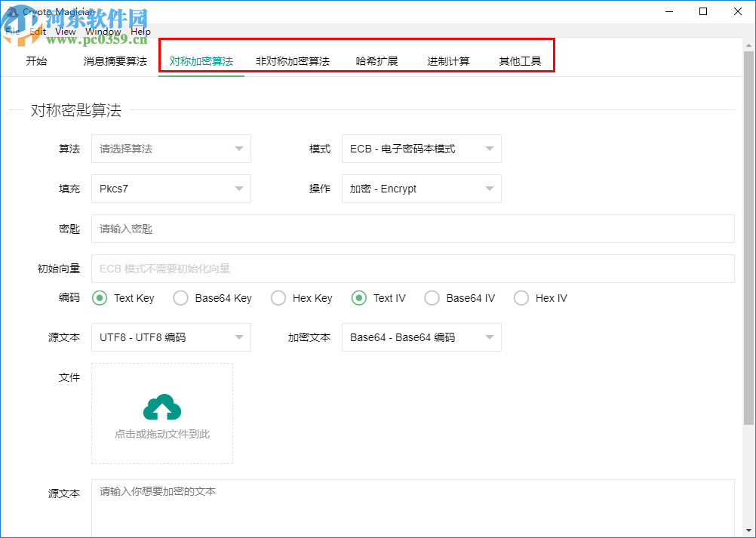Open the 其他工具 tab
Screen dimensions: 756x538
pyautogui.click(x=521, y=61)
